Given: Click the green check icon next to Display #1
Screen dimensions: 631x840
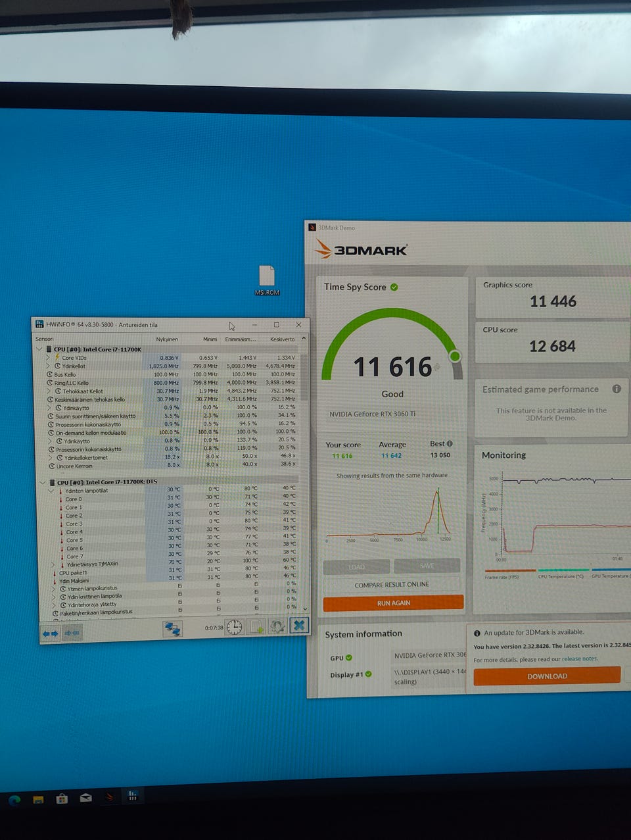Looking at the screenshot, I should click(369, 674).
